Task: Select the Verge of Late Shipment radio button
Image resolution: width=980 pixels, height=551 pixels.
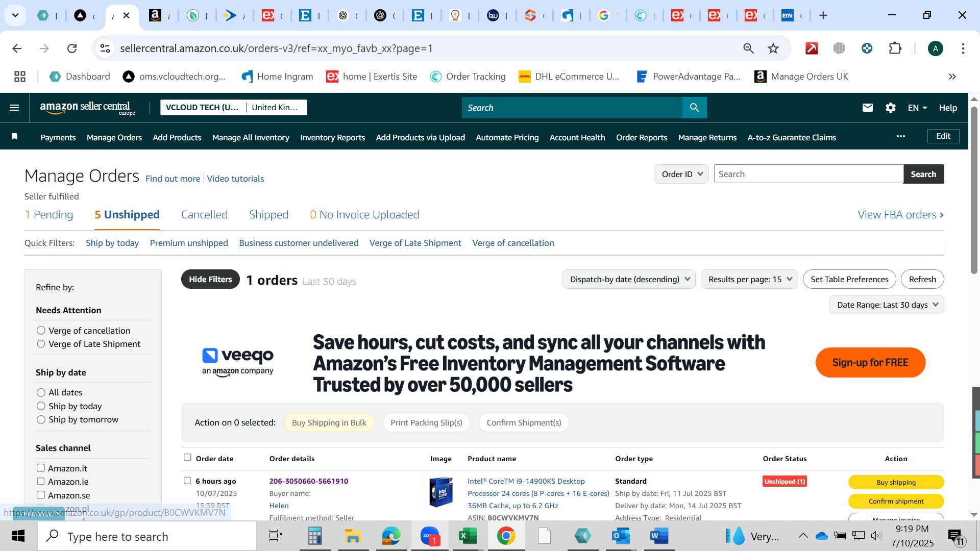Action: pos(41,344)
